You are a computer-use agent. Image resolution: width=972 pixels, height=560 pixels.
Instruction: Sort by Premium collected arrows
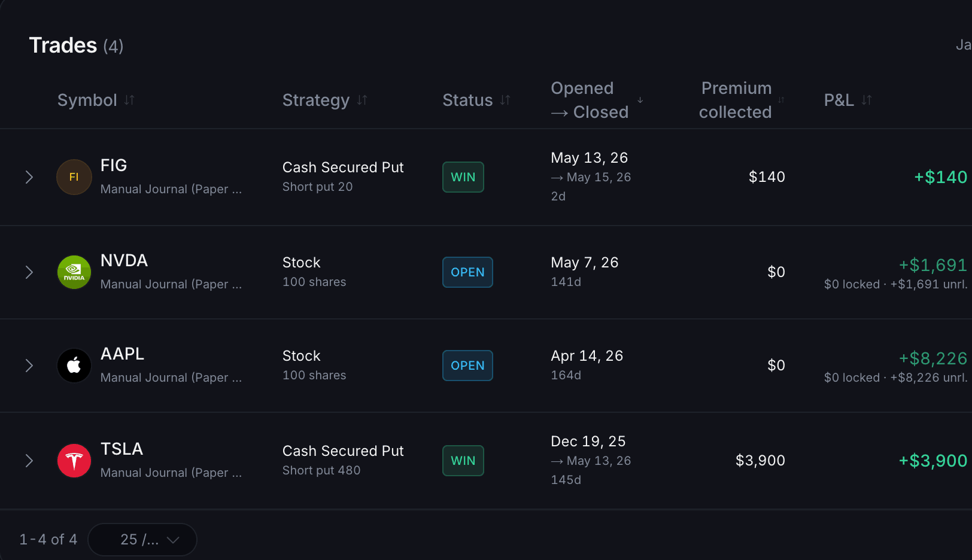[x=781, y=100]
